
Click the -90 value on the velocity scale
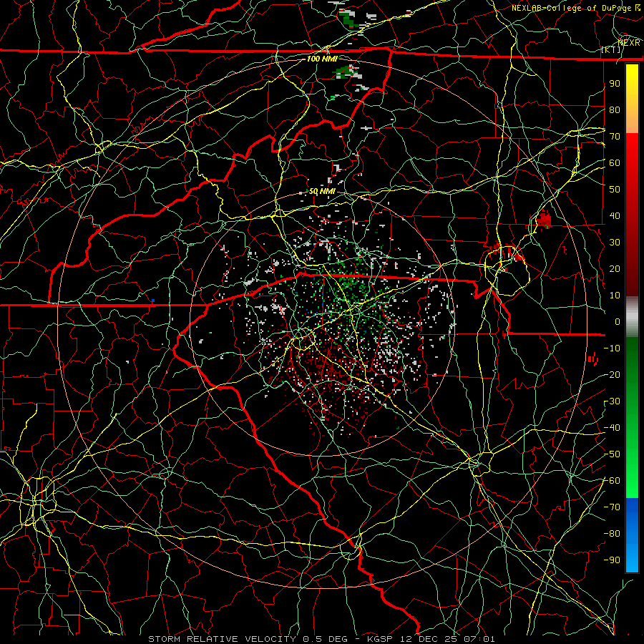[612, 560]
